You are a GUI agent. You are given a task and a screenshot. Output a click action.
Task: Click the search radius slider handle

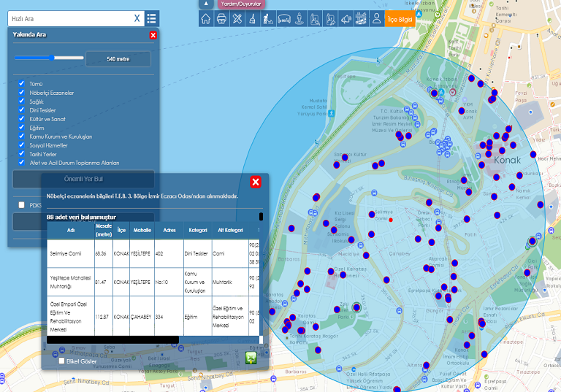52,58
